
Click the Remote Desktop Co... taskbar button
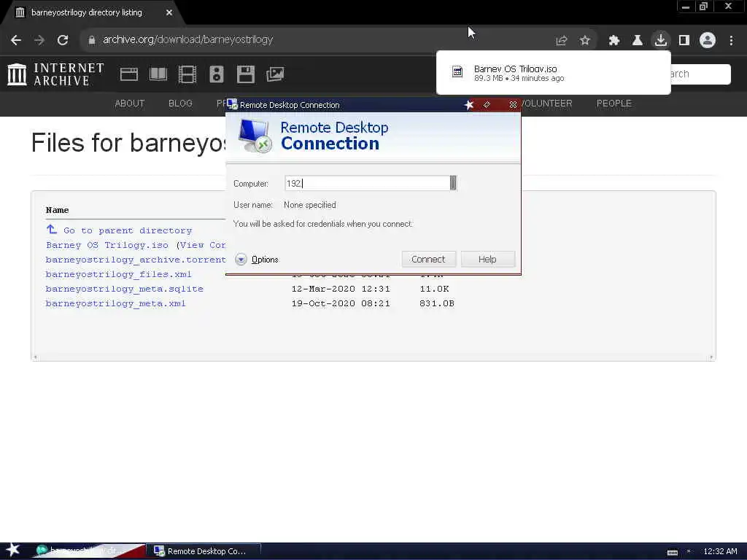click(x=204, y=551)
